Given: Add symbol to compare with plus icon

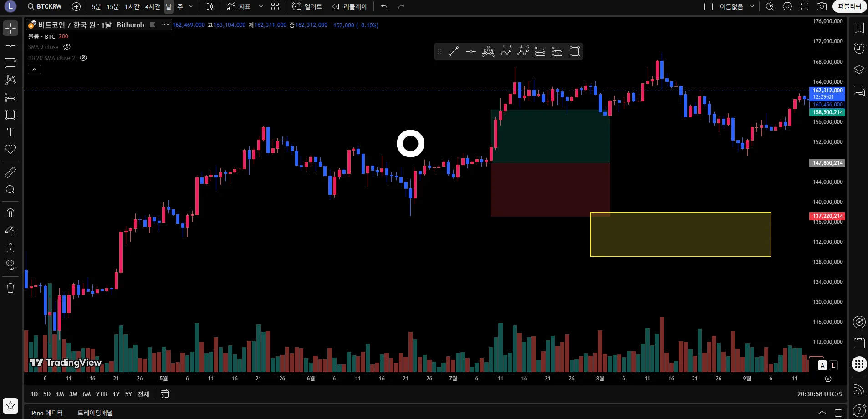Looking at the screenshot, I should coord(77,6).
